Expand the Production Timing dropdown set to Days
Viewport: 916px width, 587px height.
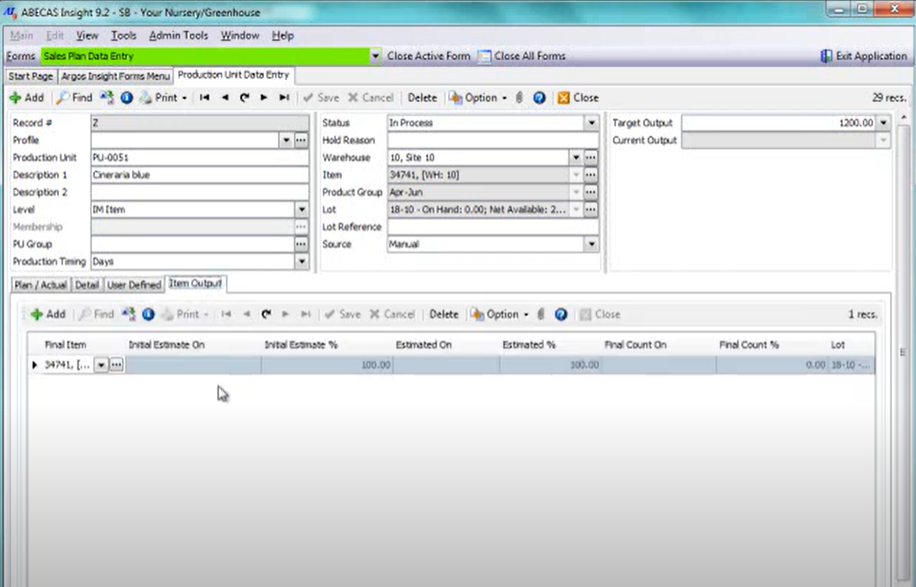(x=301, y=261)
